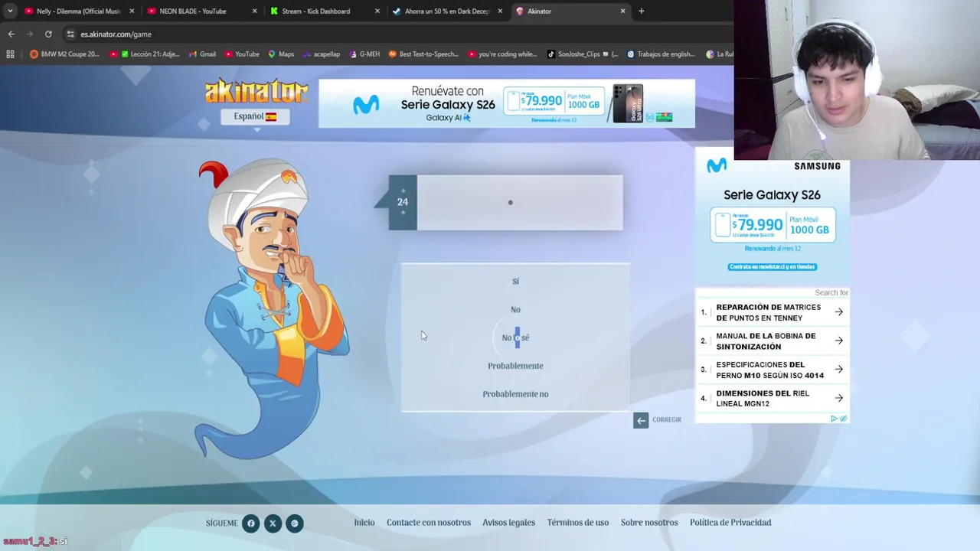Viewport: 980px width, 551px height.
Task: Click the Akinator logo
Action: click(x=256, y=91)
